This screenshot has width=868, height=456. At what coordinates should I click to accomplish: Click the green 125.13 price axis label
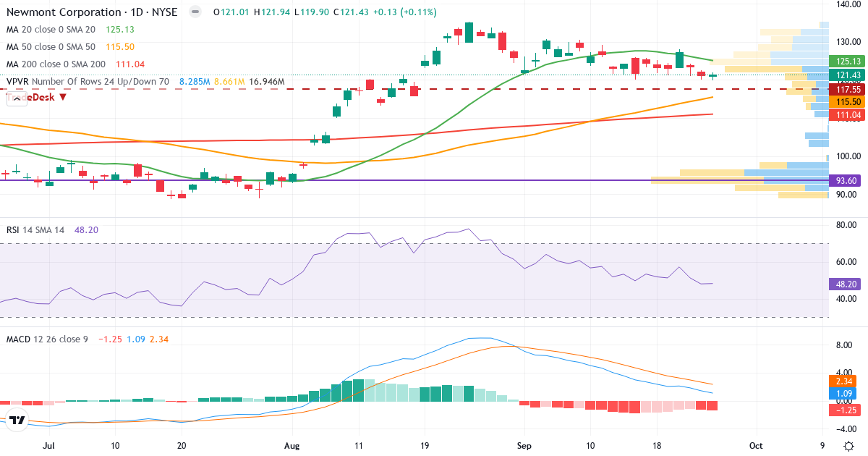click(x=847, y=62)
